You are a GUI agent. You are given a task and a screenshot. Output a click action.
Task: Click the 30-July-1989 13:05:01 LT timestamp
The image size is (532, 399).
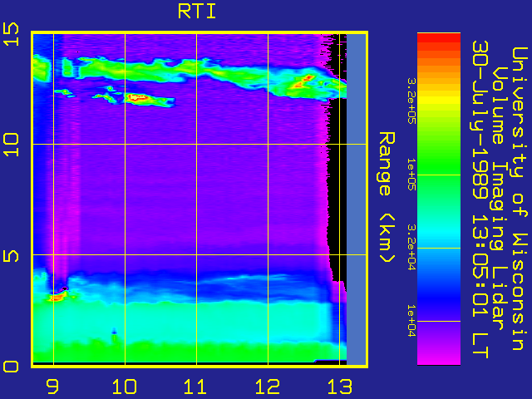click(x=480, y=199)
